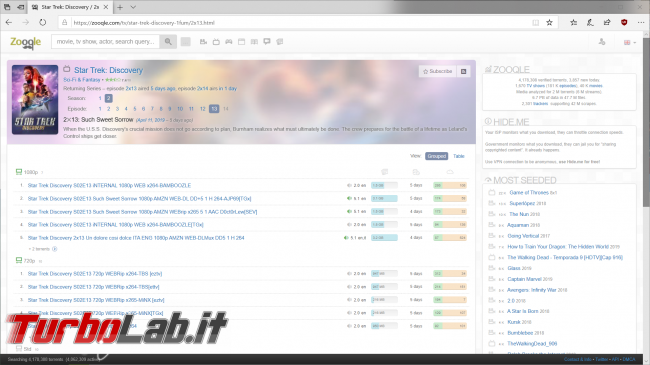Click the search query input field

(x=106, y=41)
